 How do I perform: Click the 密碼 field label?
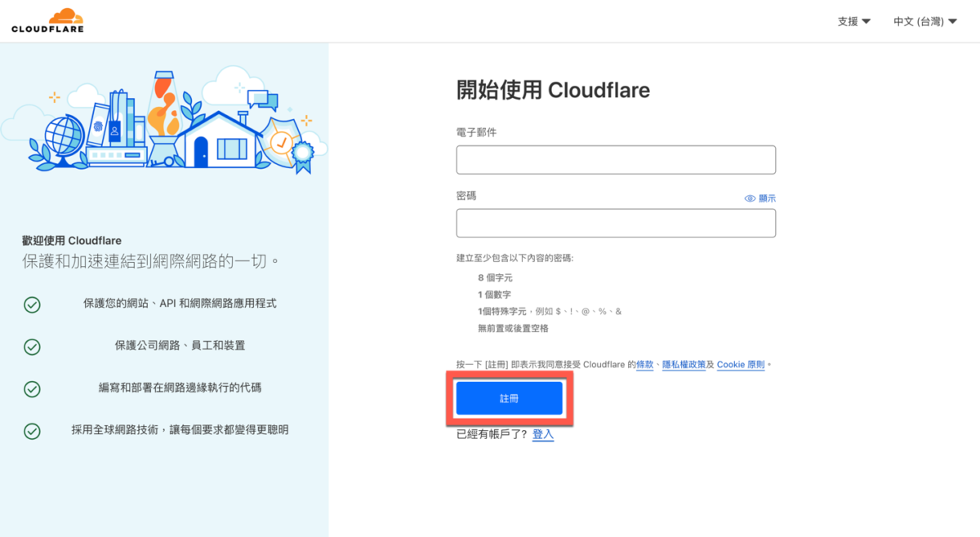466,196
